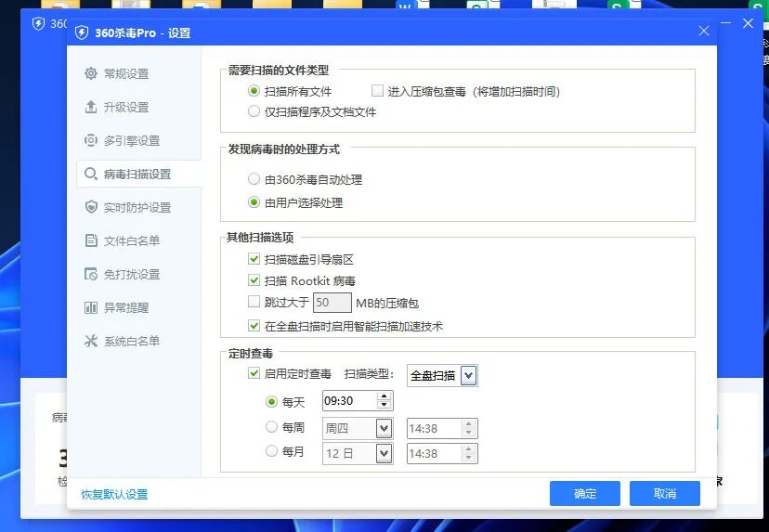Click the 免打扰设置 icon
The height and width of the screenshot is (532, 769).
tap(91, 274)
